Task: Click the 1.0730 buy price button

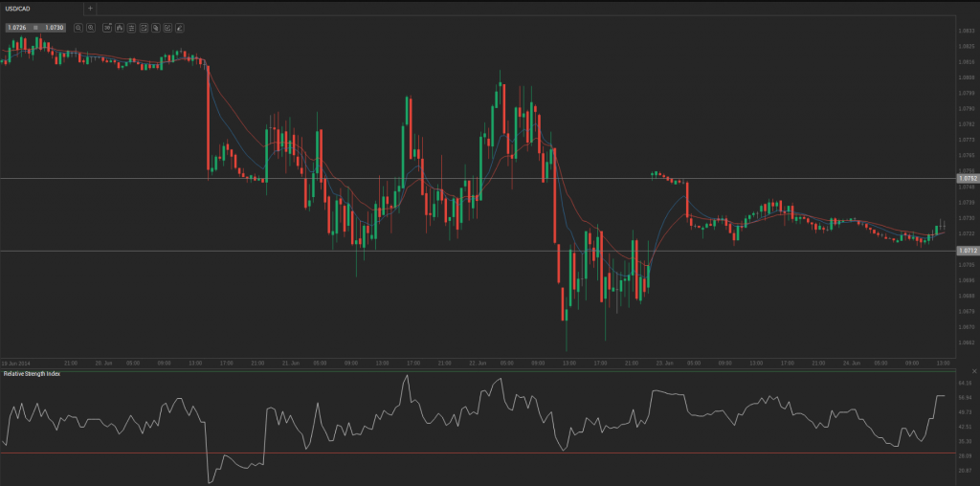Action: [55, 28]
